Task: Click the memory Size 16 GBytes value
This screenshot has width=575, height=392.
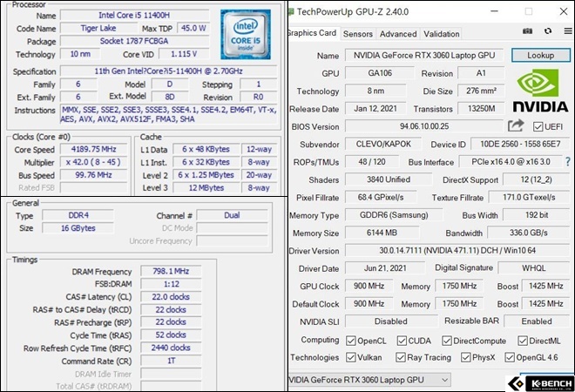Action: point(78,228)
